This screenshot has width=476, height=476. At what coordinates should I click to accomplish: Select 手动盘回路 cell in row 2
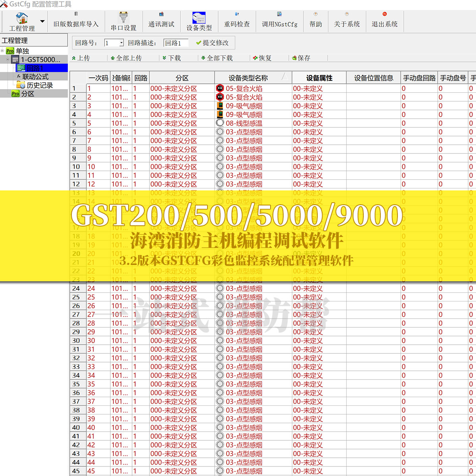(419, 97)
